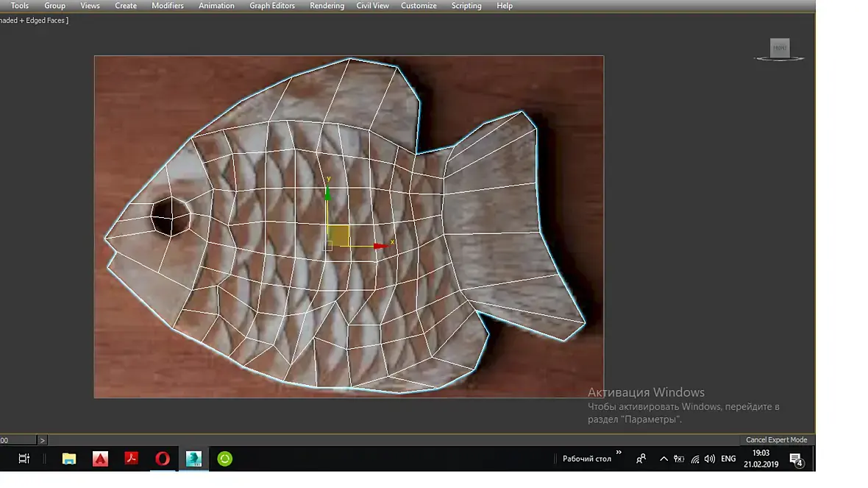Open the Windows notification center

coord(796,459)
